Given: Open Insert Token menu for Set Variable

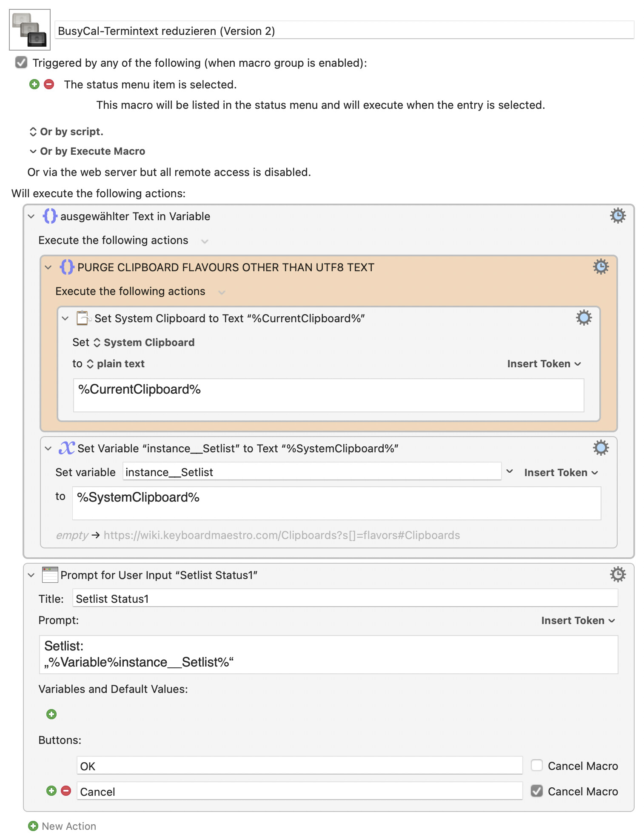Looking at the screenshot, I should [x=561, y=473].
